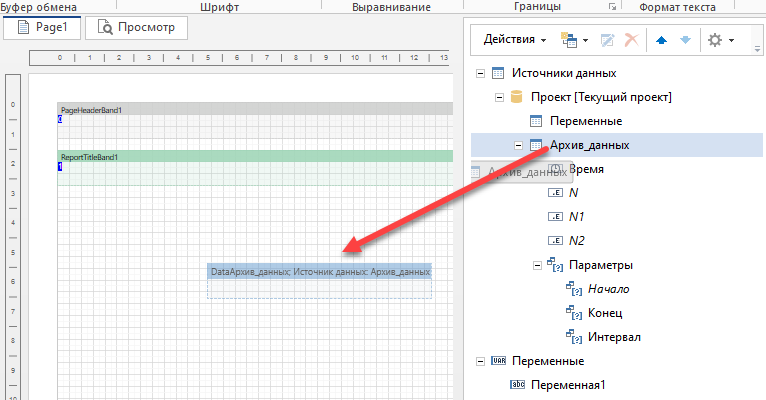This screenshot has width=766, height=400.
Task: Collapse the Параметры node
Action: click(x=536, y=266)
